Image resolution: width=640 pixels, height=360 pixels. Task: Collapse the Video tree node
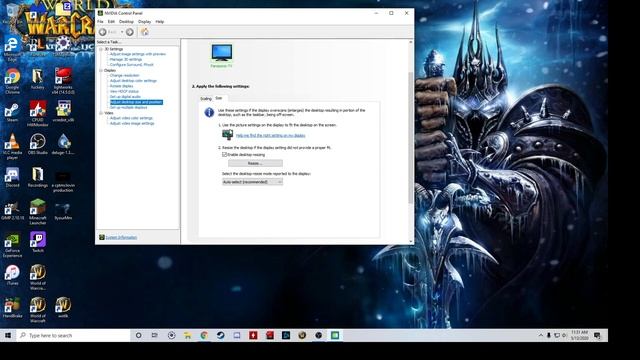[x=101, y=113]
